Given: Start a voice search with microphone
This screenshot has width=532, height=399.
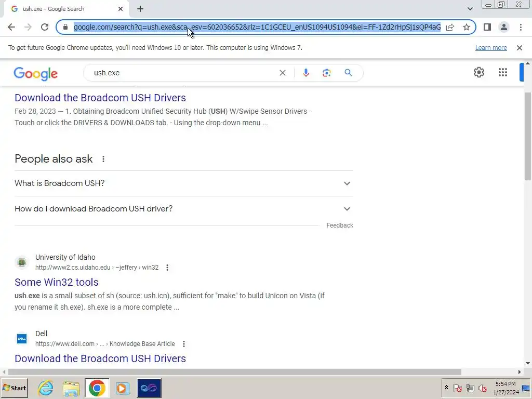Looking at the screenshot, I should [305, 73].
